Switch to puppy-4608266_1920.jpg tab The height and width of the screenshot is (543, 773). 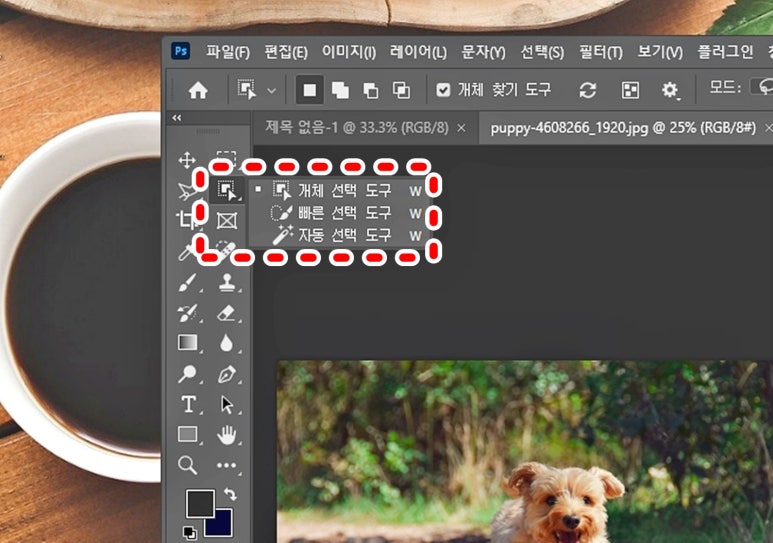click(623, 128)
